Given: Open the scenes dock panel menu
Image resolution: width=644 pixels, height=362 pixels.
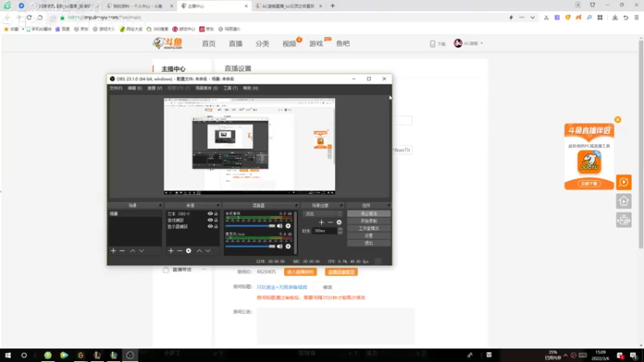Looking at the screenshot, I should pos(160,205).
